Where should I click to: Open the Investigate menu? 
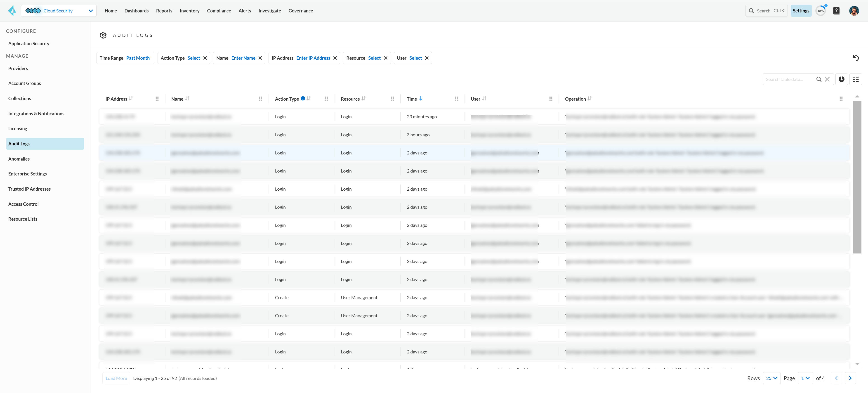270,11
